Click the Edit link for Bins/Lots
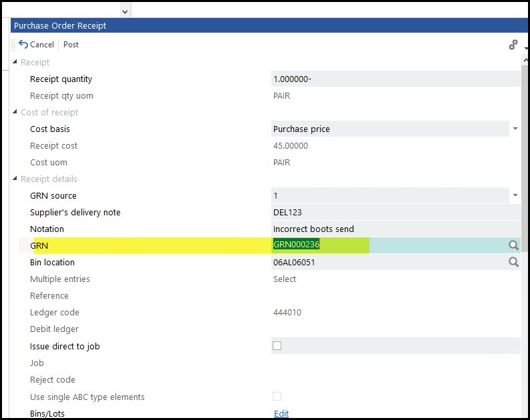This screenshot has height=420, width=530. pos(281,413)
